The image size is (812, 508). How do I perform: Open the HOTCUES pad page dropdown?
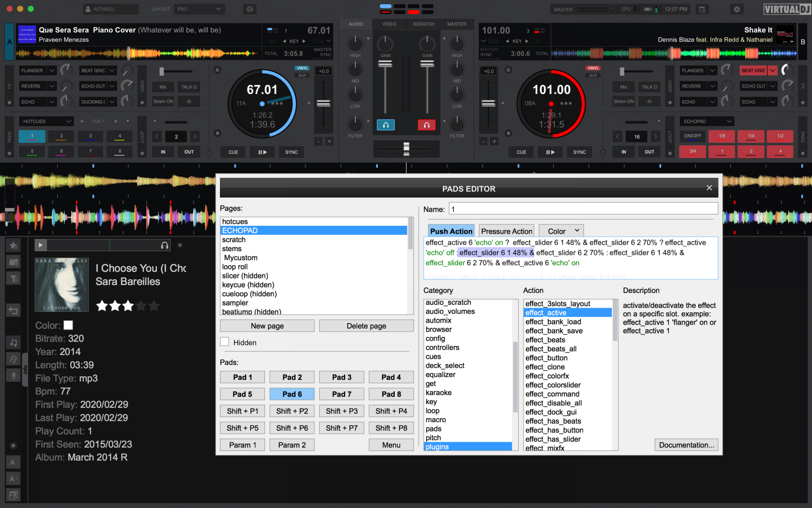coord(46,121)
